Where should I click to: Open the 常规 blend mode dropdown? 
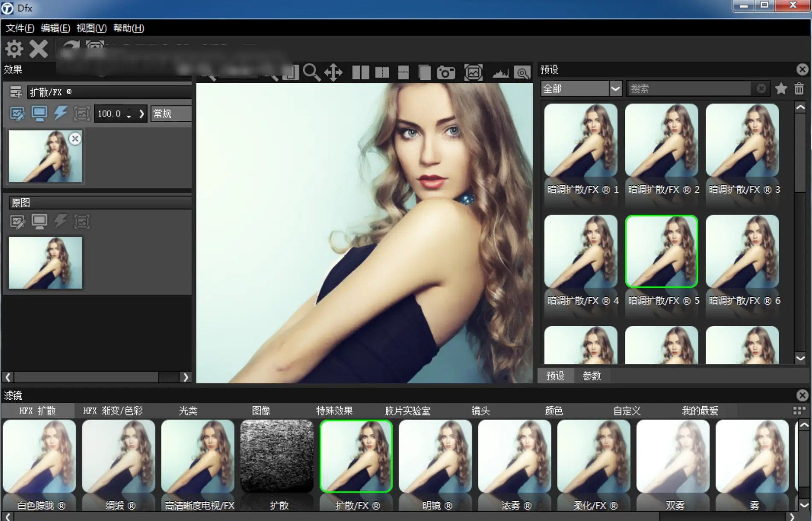(x=171, y=114)
